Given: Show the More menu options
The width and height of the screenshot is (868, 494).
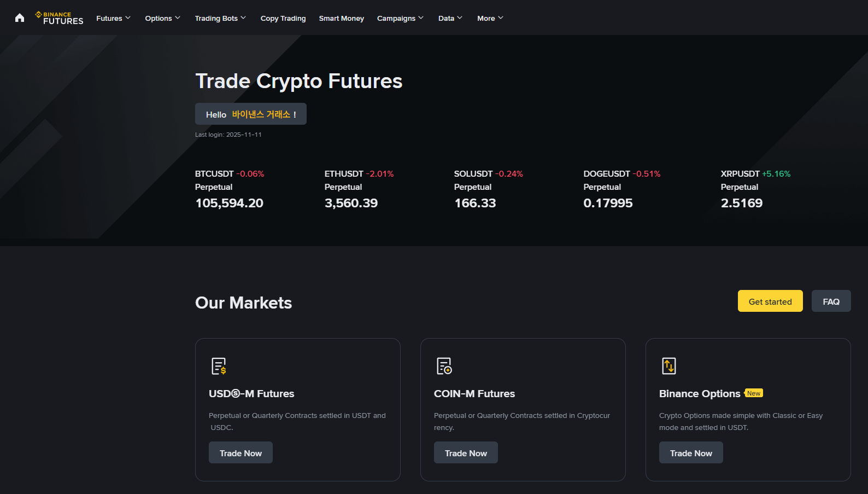Looking at the screenshot, I should click(x=490, y=18).
